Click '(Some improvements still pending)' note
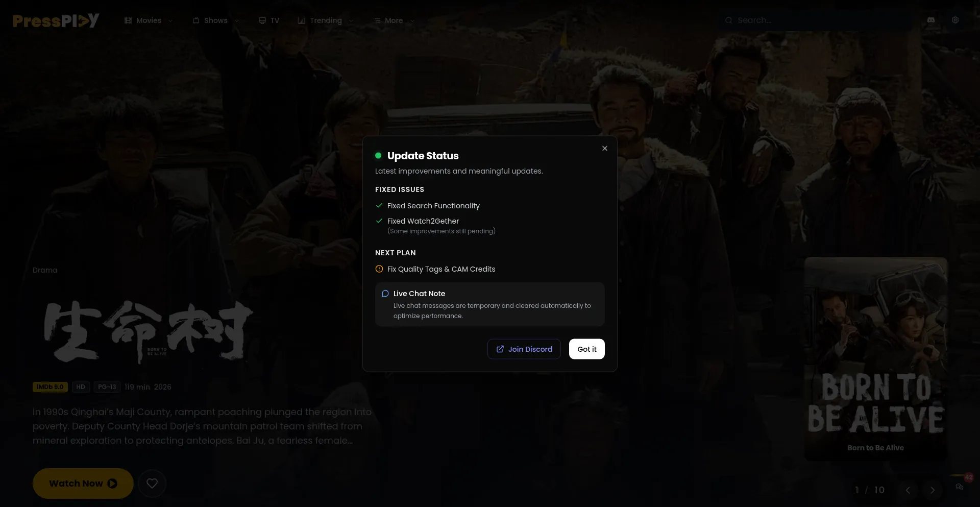This screenshot has width=980, height=507. (442, 231)
